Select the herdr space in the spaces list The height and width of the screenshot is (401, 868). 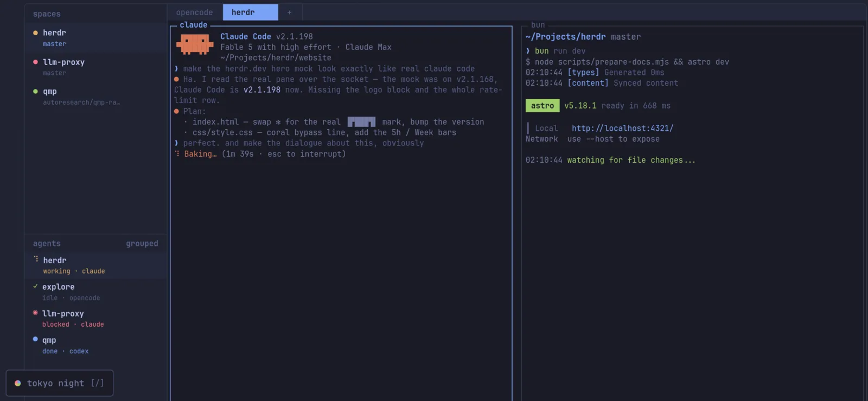tap(95, 37)
